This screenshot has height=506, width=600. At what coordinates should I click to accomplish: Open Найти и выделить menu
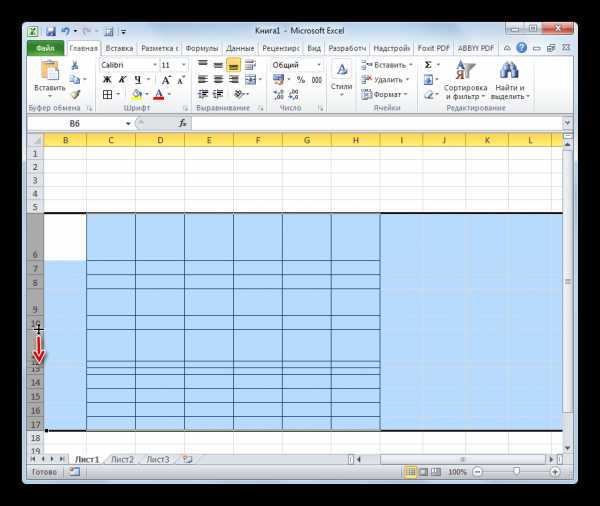tap(510, 80)
